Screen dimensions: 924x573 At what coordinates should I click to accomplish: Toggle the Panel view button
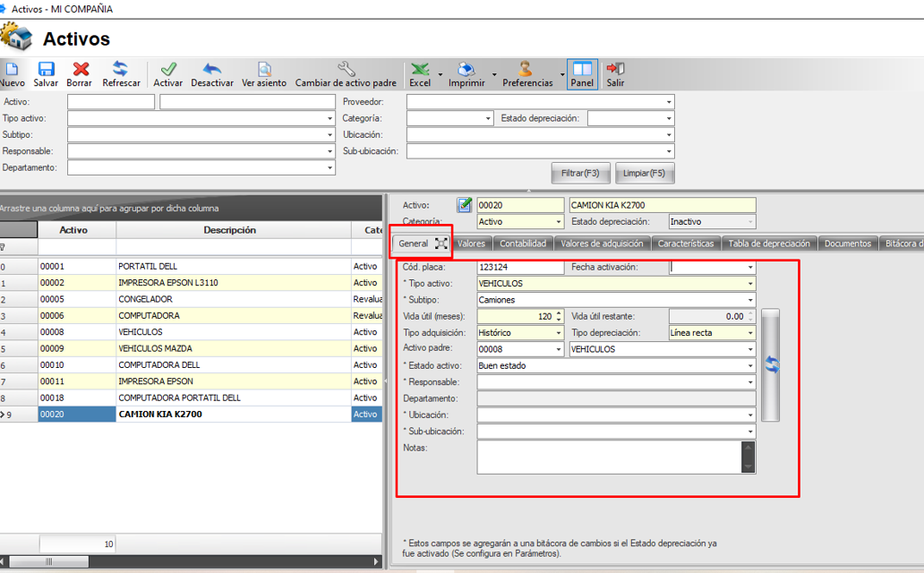(582, 70)
